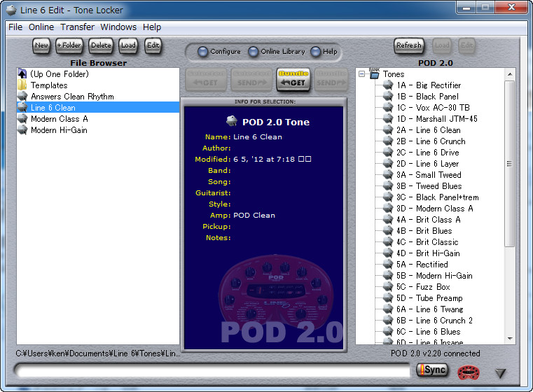Select 4B - Brit Blues icon
533x392 pixels.
tap(388, 230)
